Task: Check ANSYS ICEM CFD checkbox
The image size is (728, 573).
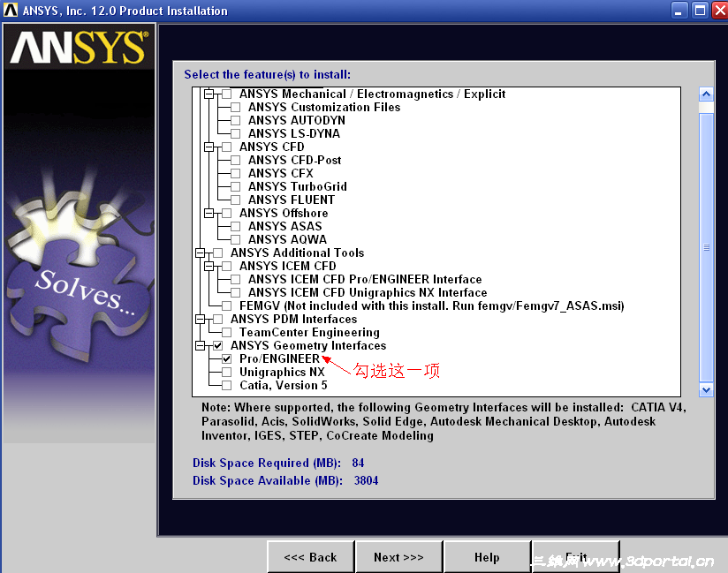Action: [226, 267]
